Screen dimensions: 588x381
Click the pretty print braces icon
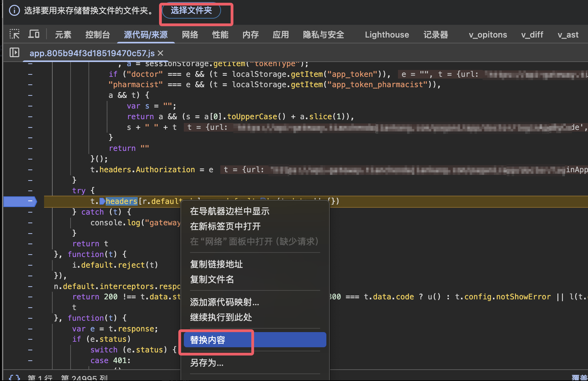click(x=14, y=378)
